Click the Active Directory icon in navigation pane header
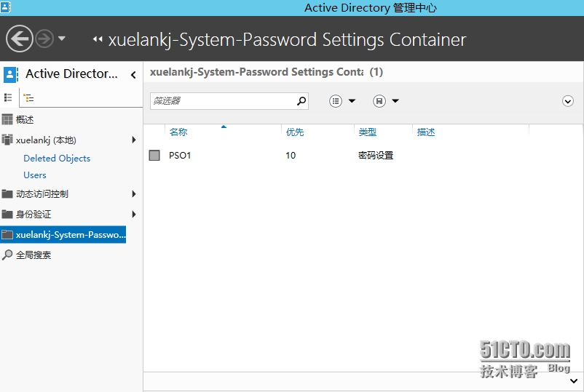The image size is (584, 392). [x=11, y=74]
